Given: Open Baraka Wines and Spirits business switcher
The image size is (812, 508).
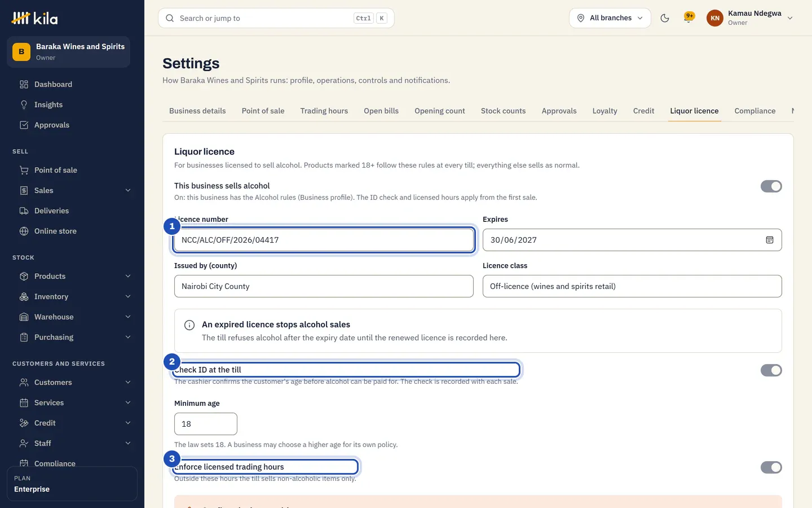Looking at the screenshot, I should point(69,52).
